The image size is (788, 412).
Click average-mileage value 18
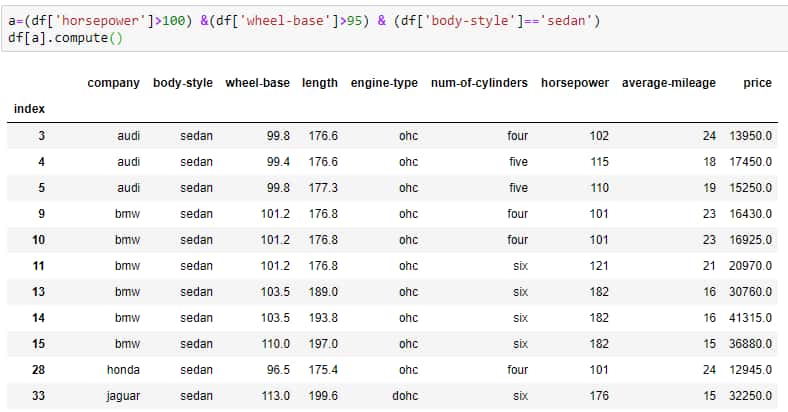coord(709,162)
